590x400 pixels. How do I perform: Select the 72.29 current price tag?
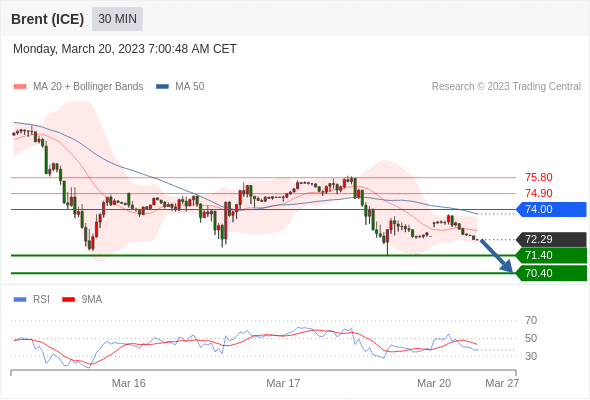tap(551, 239)
